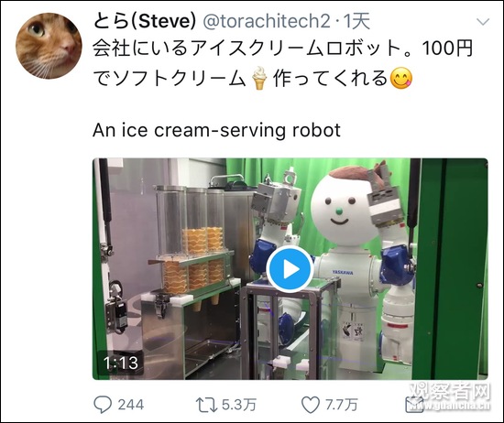The height and width of the screenshot is (423, 504).
Task: Like the tweet with the heart icon
Action: [x=311, y=405]
